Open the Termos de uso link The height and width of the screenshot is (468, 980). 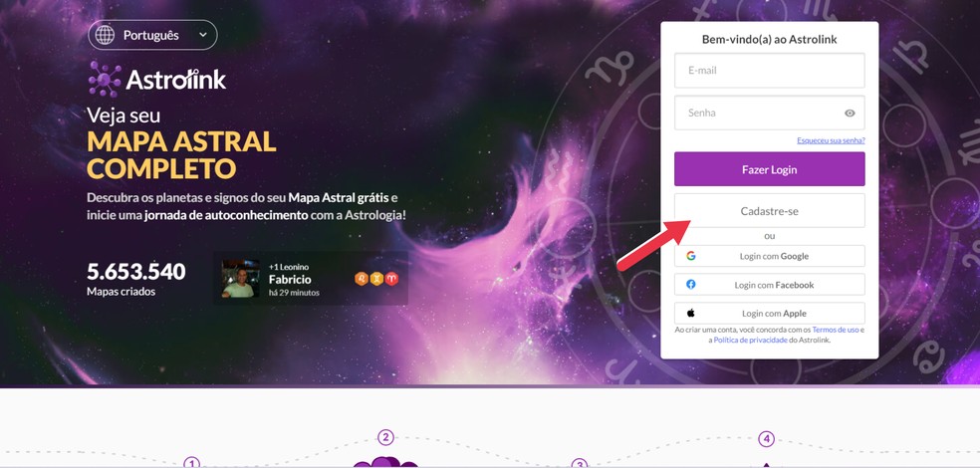tap(836, 330)
